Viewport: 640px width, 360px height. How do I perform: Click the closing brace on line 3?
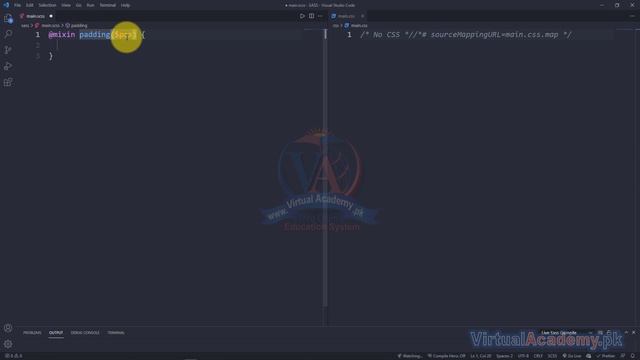(51, 56)
